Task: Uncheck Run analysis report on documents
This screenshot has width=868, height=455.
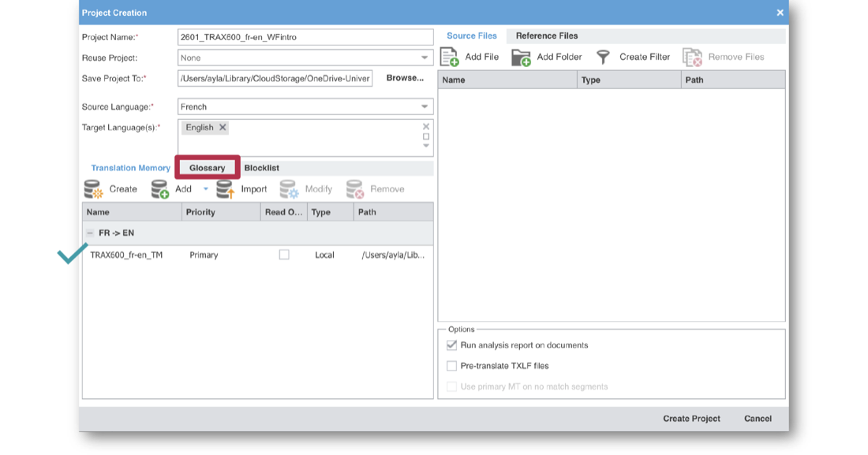Action: pos(451,345)
